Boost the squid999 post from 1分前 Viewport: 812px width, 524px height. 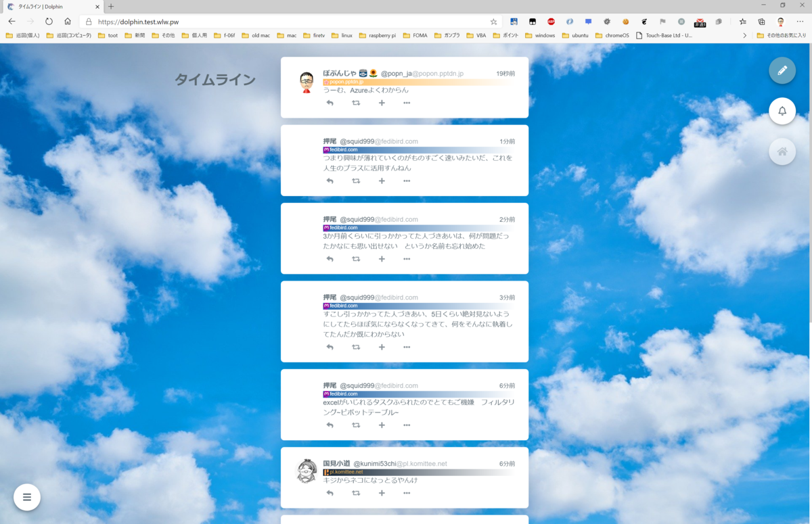pyautogui.click(x=356, y=181)
